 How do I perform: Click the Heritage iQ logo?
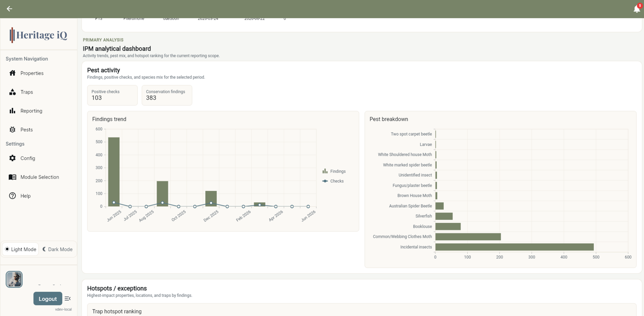pyautogui.click(x=38, y=35)
